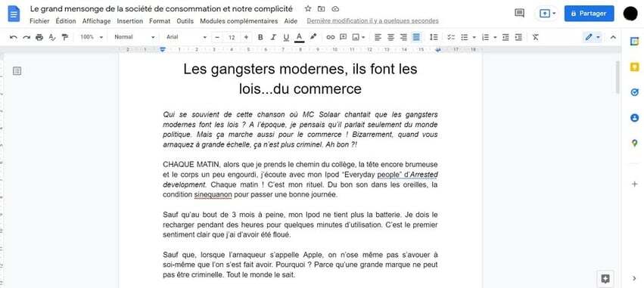Screen dimensions: 644x288
Task: Open the comment history icon
Action: pos(520,13)
